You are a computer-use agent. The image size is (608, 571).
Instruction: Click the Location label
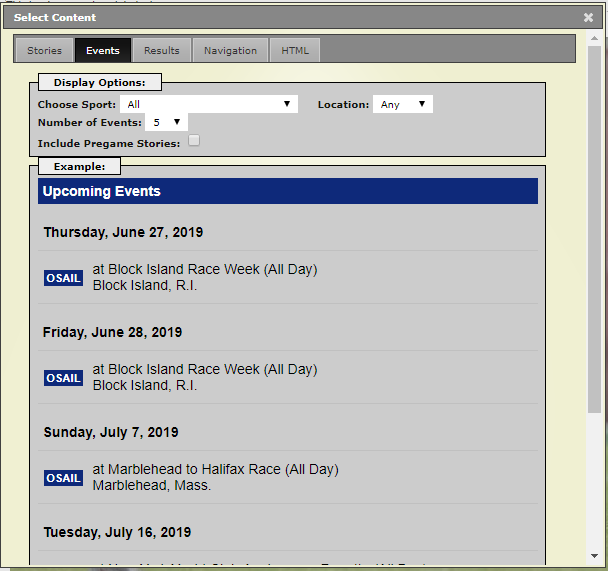coord(343,105)
